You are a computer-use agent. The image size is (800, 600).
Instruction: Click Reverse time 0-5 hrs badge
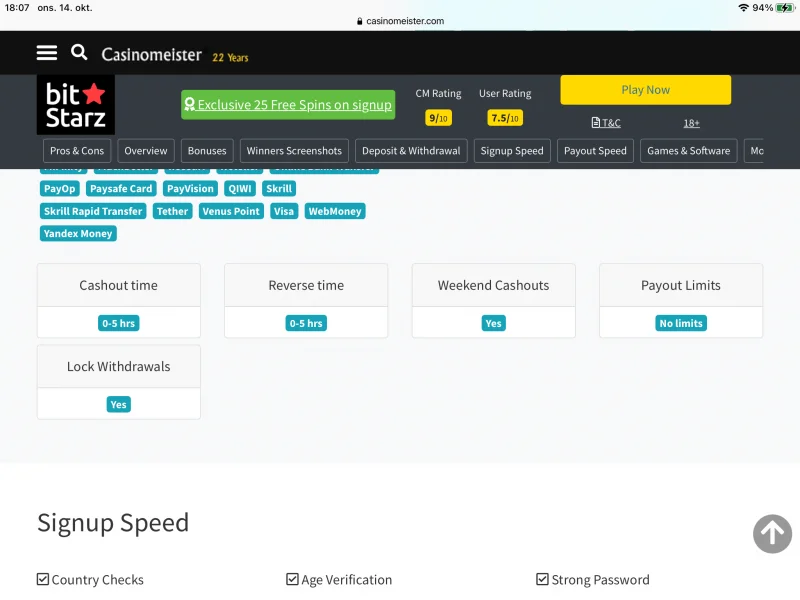(x=306, y=323)
